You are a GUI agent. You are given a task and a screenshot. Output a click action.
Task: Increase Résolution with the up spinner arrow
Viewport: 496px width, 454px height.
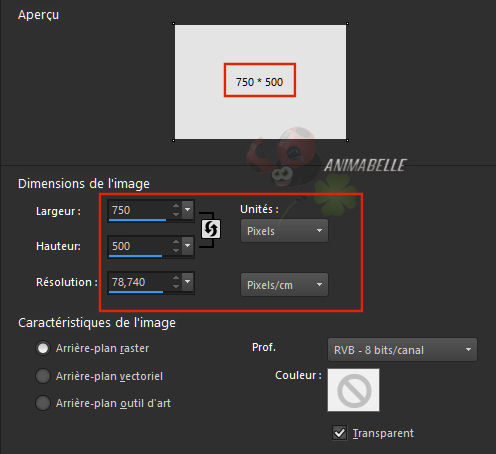tap(176, 278)
